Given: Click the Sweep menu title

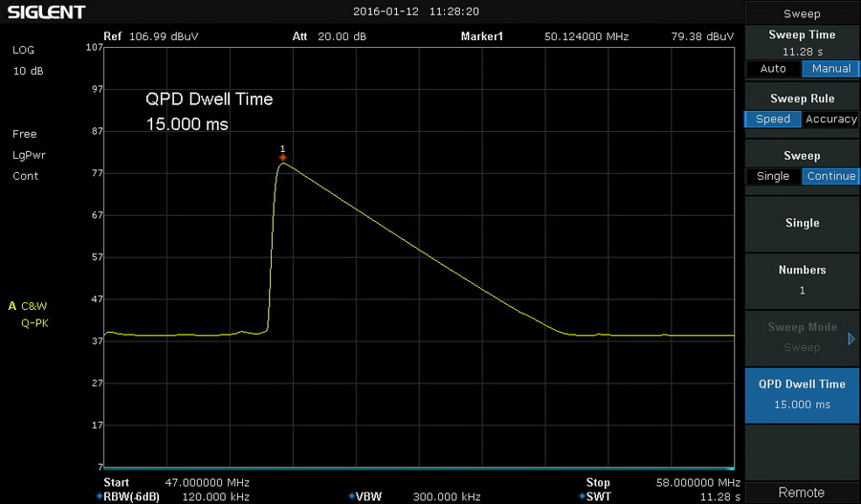Looking at the screenshot, I should (x=802, y=13).
